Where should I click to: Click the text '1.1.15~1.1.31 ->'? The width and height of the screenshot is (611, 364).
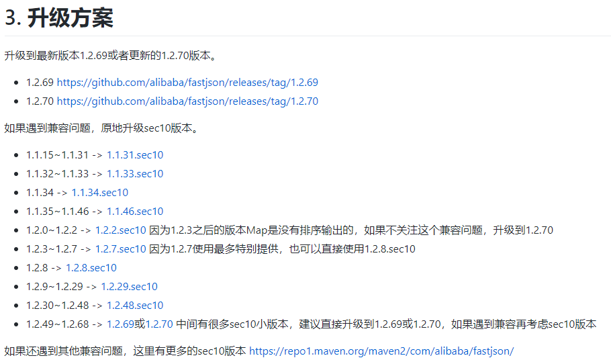tap(64, 155)
